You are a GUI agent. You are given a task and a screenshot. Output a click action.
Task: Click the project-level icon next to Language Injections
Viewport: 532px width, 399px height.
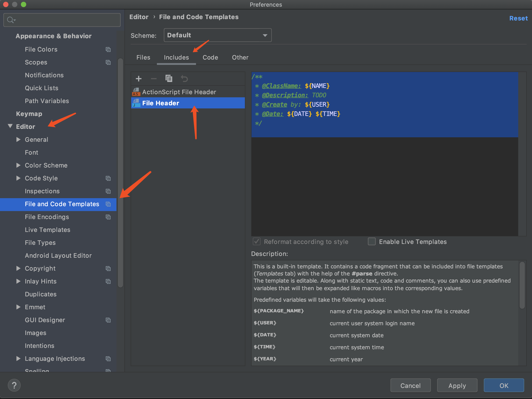[x=108, y=359]
